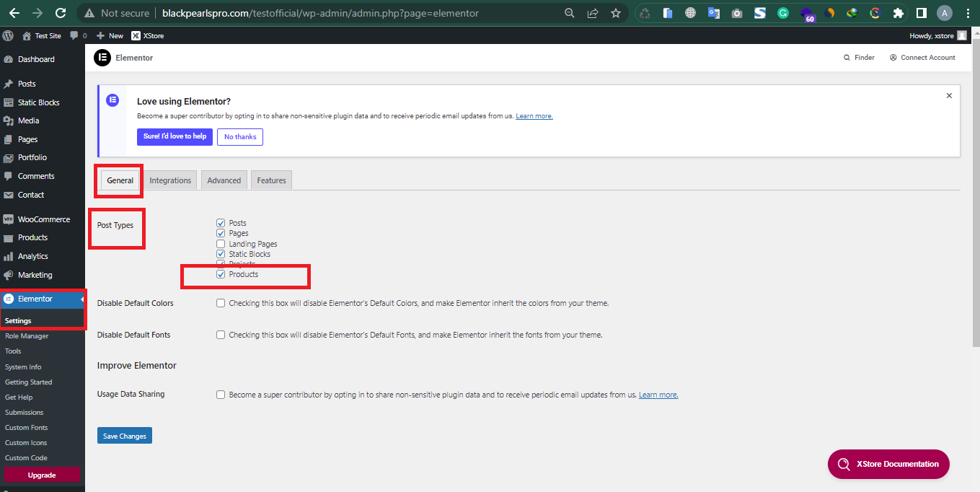Click the Products sidebar icon
Screen dimensions: 980x492
point(9,237)
